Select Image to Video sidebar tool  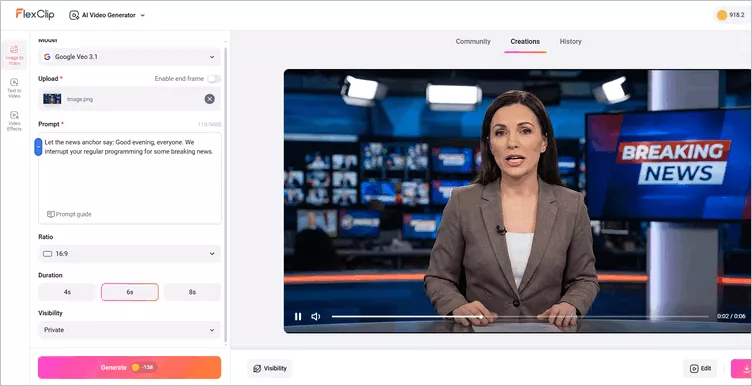(14, 55)
